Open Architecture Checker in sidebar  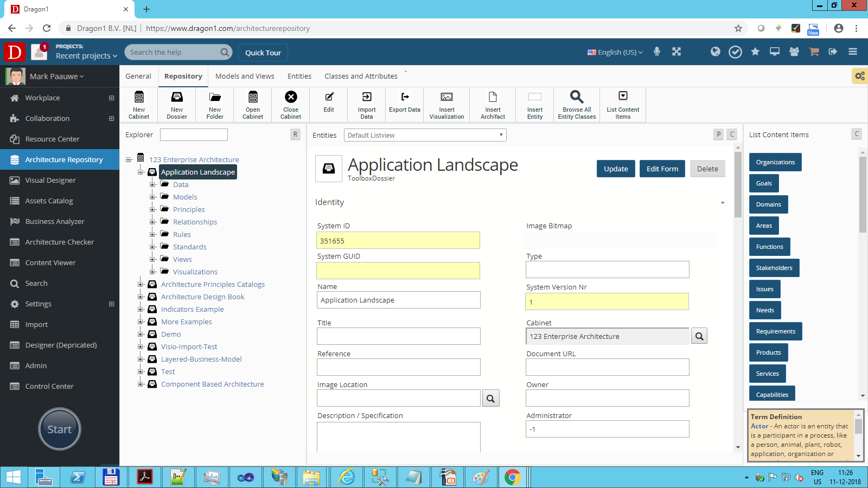(60, 242)
